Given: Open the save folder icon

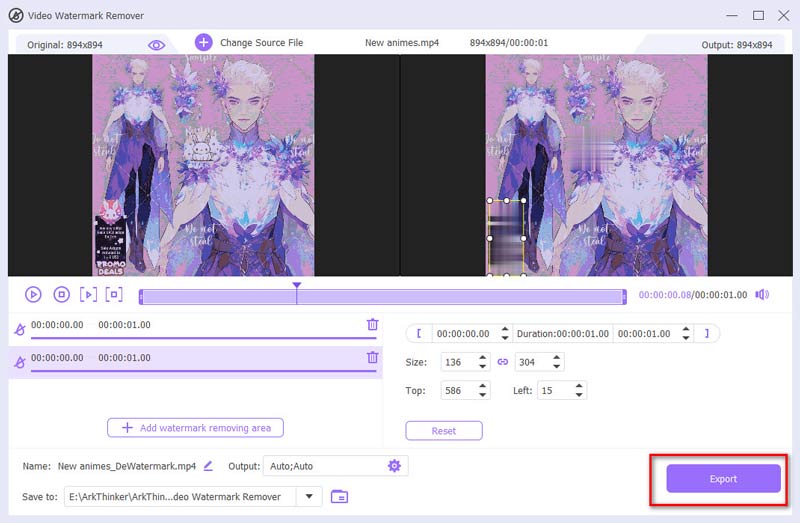Looking at the screenshot, I should 339,496.
